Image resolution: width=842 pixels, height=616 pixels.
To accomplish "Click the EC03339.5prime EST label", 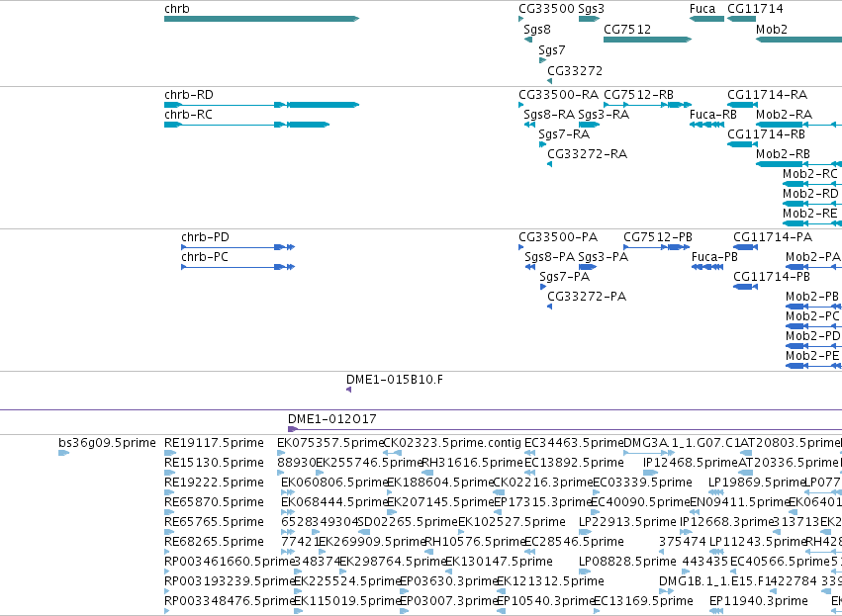I will [642, 483].
